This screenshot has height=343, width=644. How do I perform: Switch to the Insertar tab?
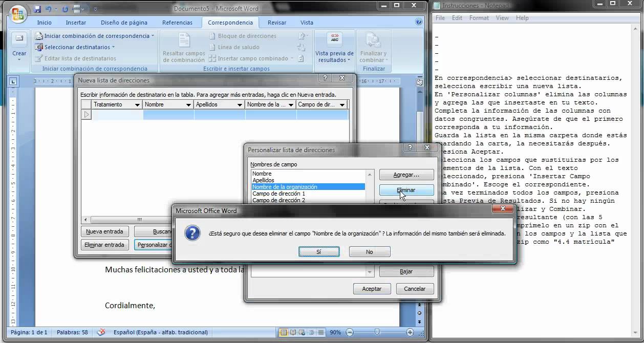(76, 23)
